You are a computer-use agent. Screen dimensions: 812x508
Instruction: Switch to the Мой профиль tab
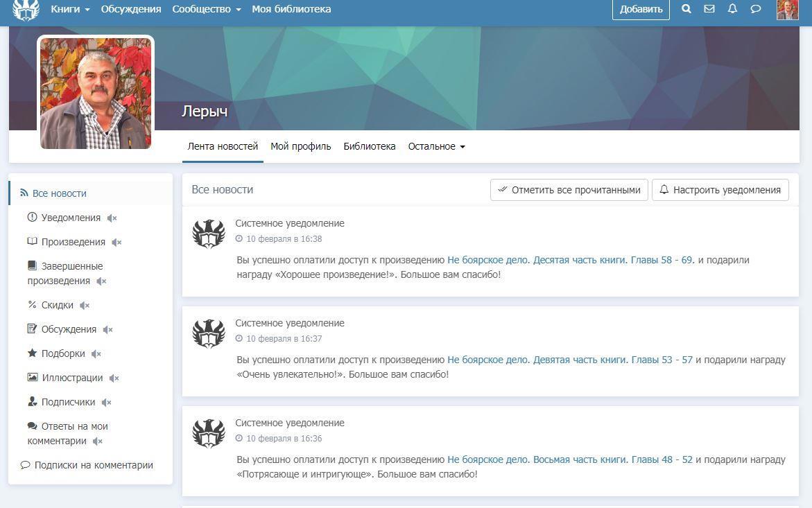click(300, 147)
